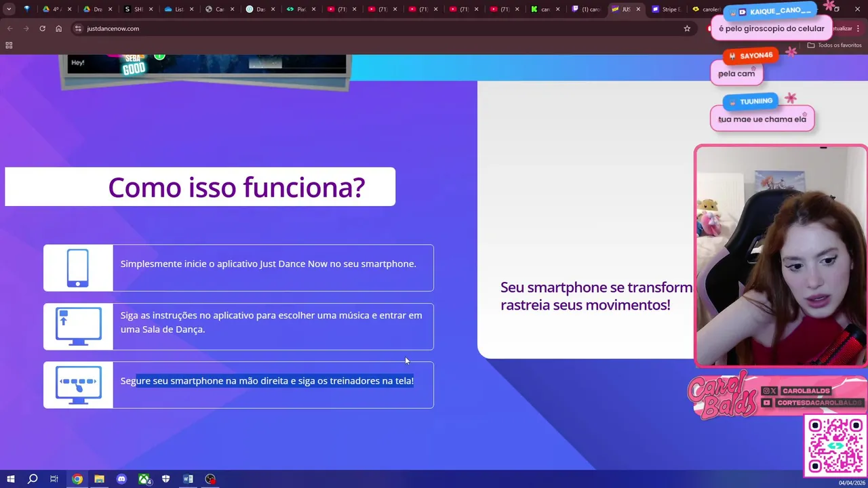The width and height of the screenshot is (868, 488).
Task: Close the SHI tab
Action: (x=151, y=9)
